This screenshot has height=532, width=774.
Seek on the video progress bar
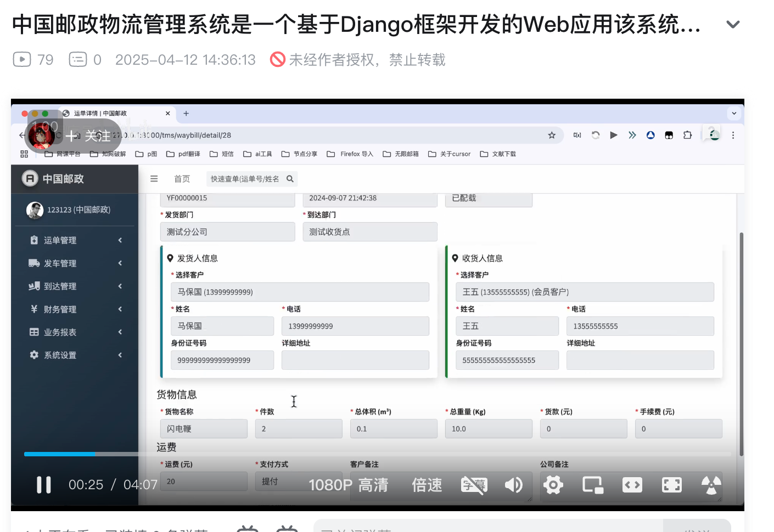(378, 454)
